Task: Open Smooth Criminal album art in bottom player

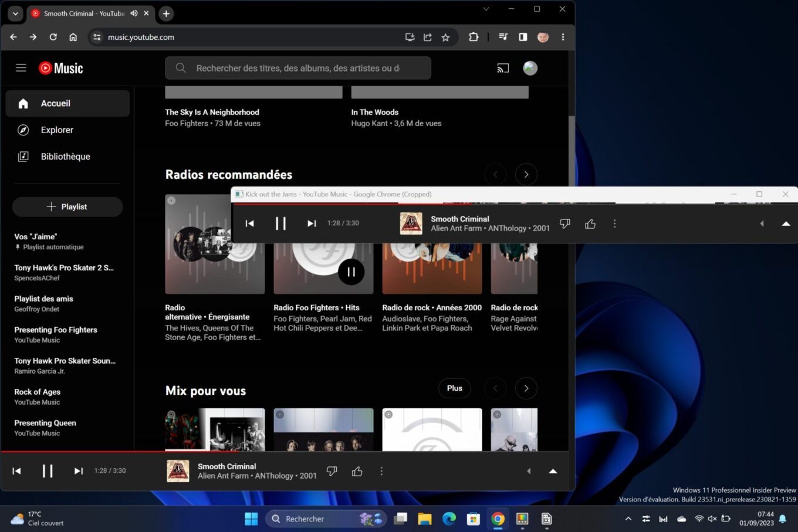Action: point(178,471)
